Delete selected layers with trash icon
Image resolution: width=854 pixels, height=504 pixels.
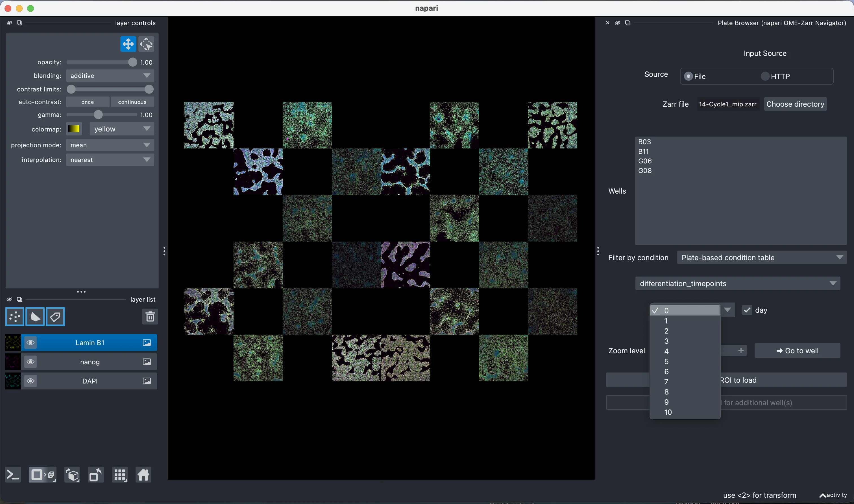[x=150, y=317]
